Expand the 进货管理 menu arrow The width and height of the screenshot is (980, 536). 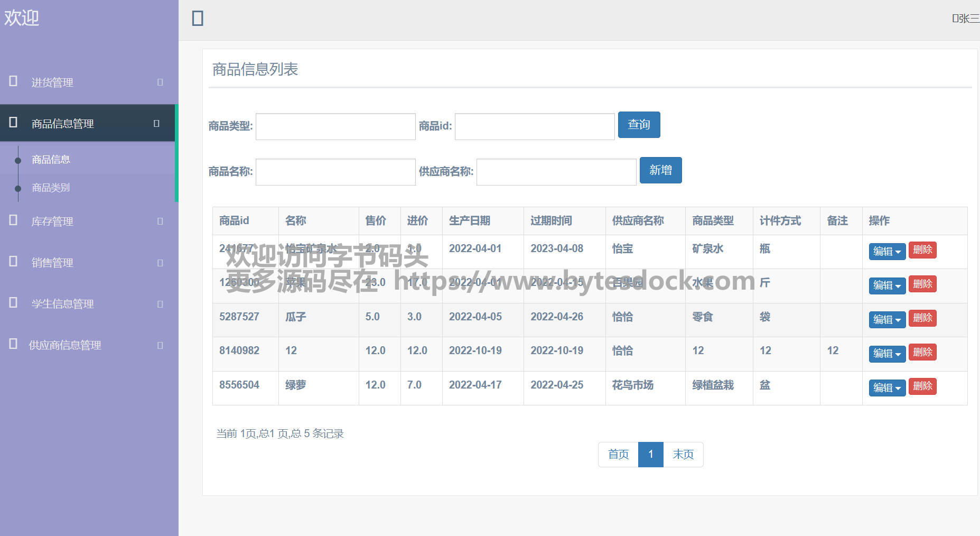pos(160,82)
